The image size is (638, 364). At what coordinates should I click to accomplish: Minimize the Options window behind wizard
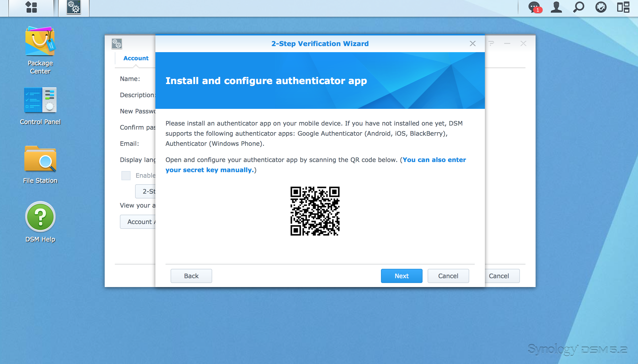[507, 44]
